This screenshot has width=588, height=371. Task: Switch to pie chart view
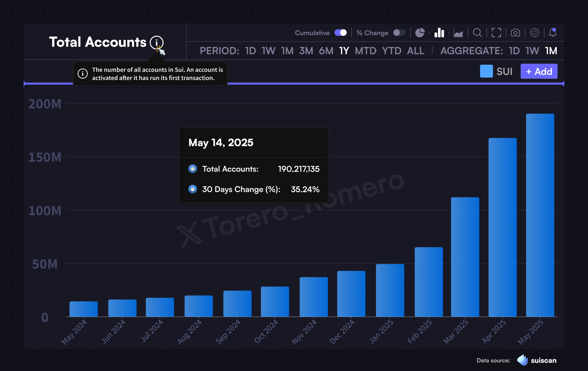(420, 33)
